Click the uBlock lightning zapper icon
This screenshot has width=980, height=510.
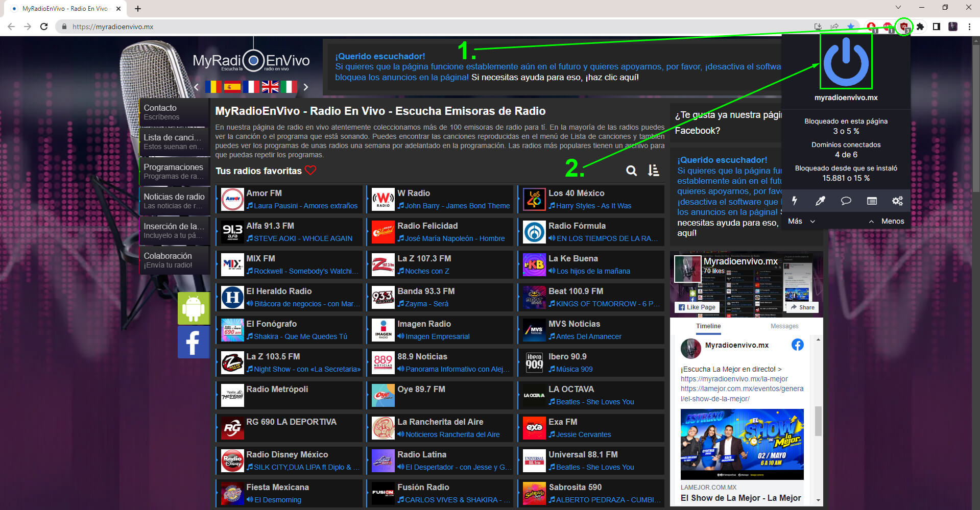795,201
